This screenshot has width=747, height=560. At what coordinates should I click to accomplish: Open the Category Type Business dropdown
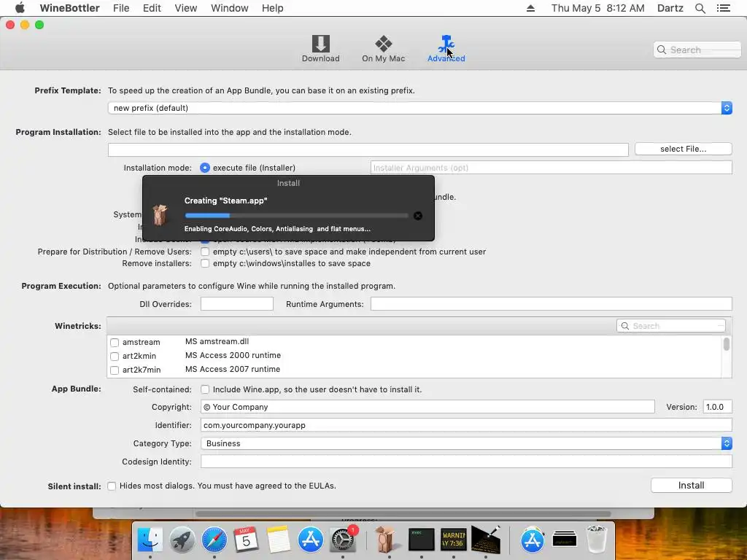coord(466,443)
